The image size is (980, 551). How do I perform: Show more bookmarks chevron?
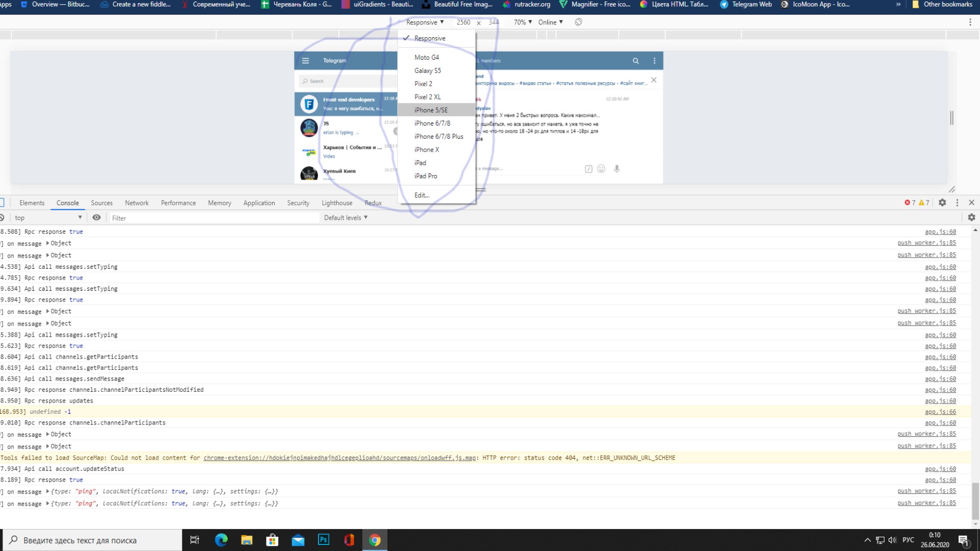point(898,4)
